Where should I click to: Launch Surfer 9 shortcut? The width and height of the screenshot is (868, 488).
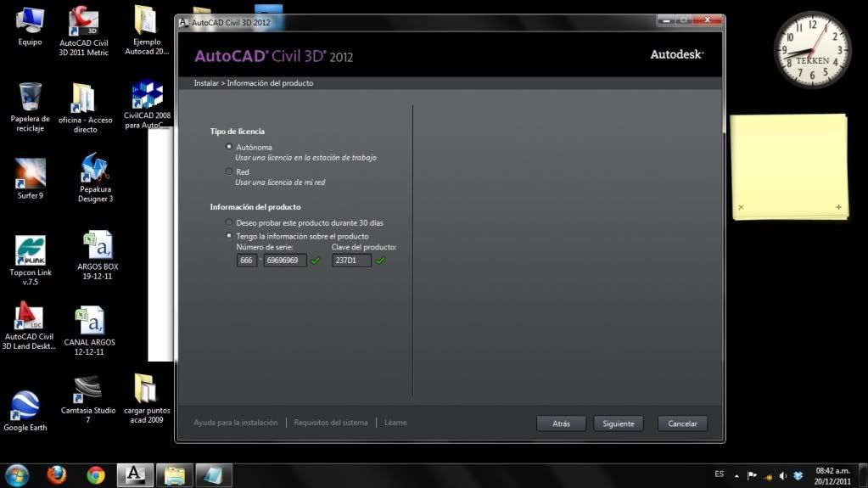30,179
